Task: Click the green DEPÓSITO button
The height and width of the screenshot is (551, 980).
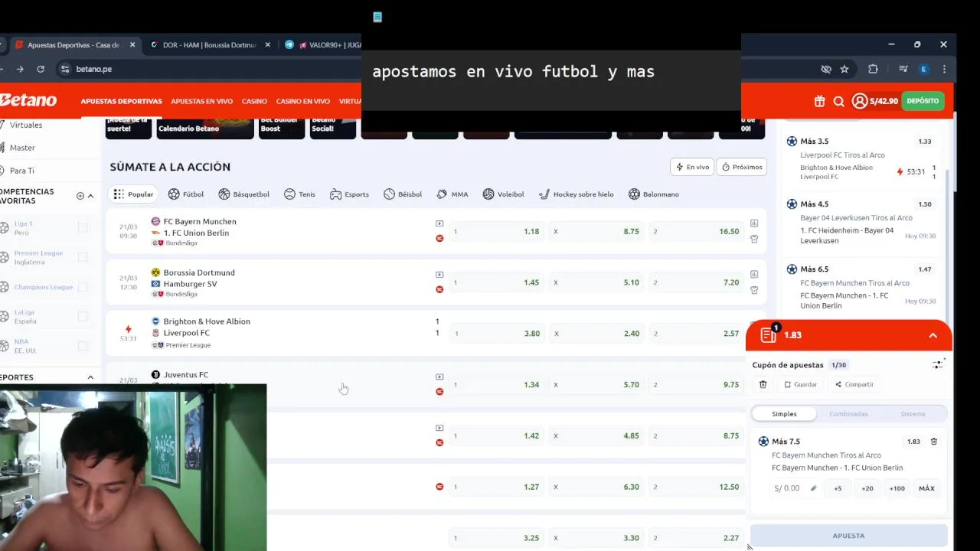Action: click(923, 101)
